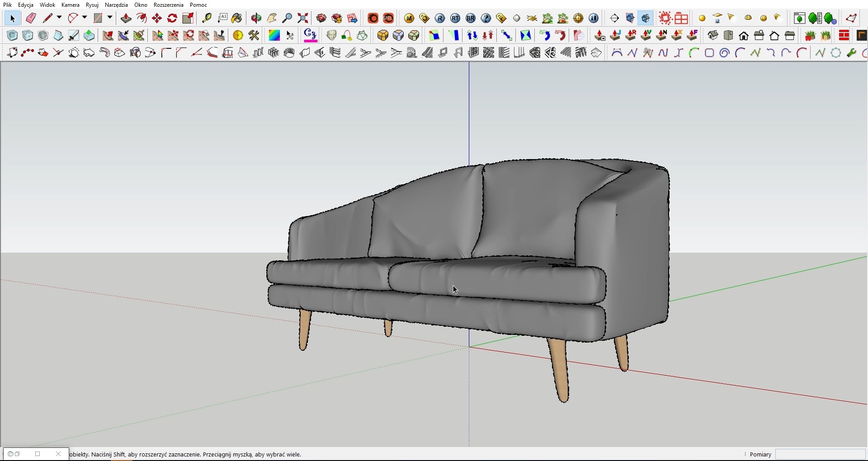Select the Eraser tool
868x461 pixels.
coord(31,18)
